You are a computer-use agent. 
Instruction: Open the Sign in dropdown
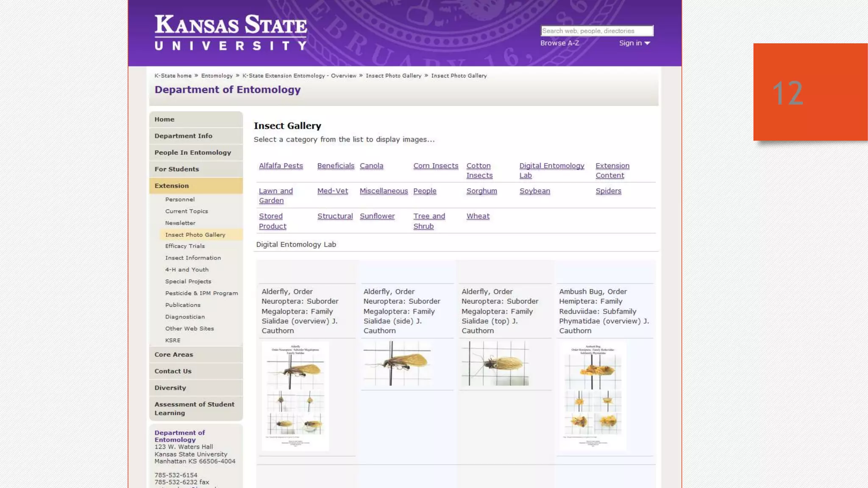tap(634, 43)
